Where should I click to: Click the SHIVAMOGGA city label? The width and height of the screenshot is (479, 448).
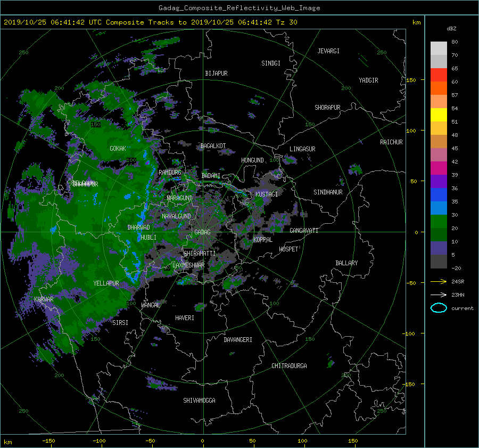pos(199,401)
